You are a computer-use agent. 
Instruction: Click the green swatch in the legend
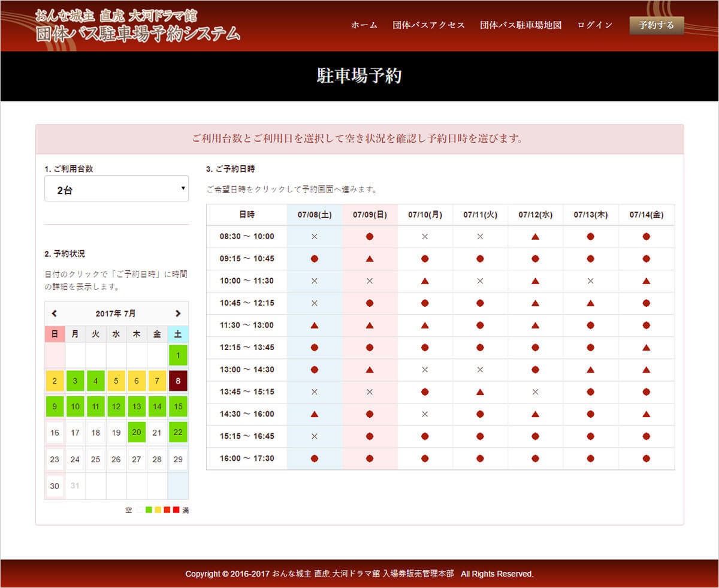149,510
